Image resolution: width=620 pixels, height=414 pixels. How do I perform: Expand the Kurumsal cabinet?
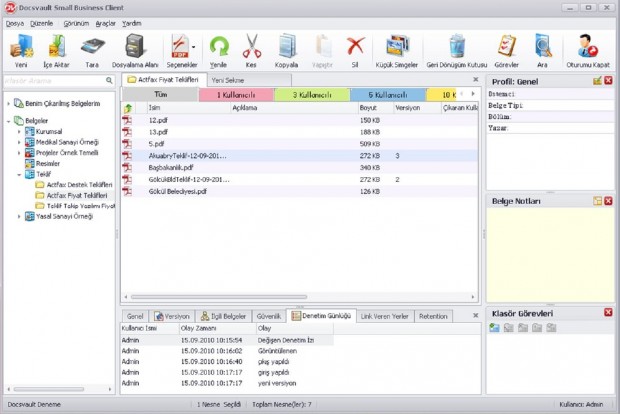pos(19,132)
